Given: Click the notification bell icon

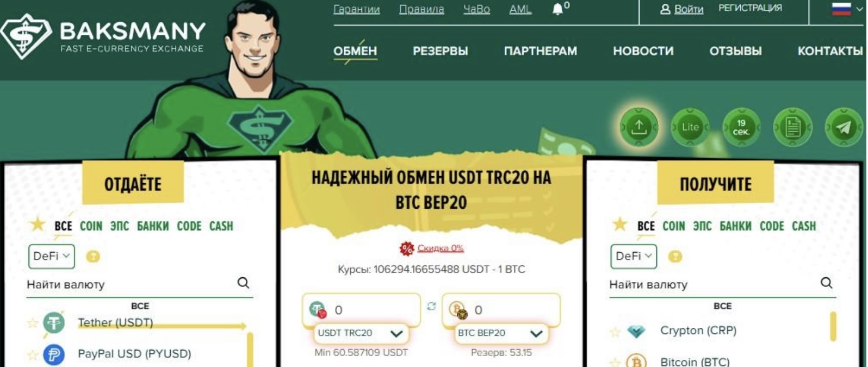Looking at the screenshot, I should point(557,9).
